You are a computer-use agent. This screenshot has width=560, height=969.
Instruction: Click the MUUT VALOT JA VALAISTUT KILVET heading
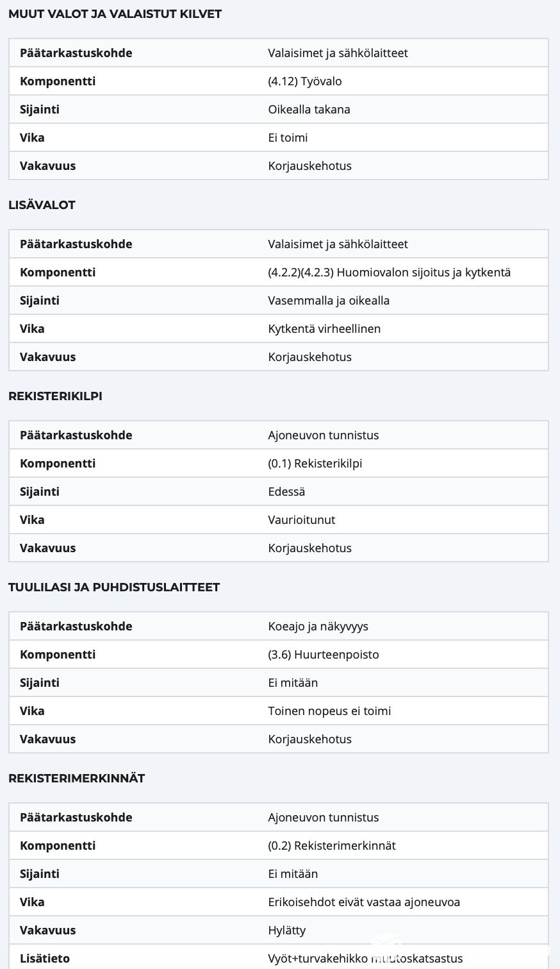[x=115, y=14]
